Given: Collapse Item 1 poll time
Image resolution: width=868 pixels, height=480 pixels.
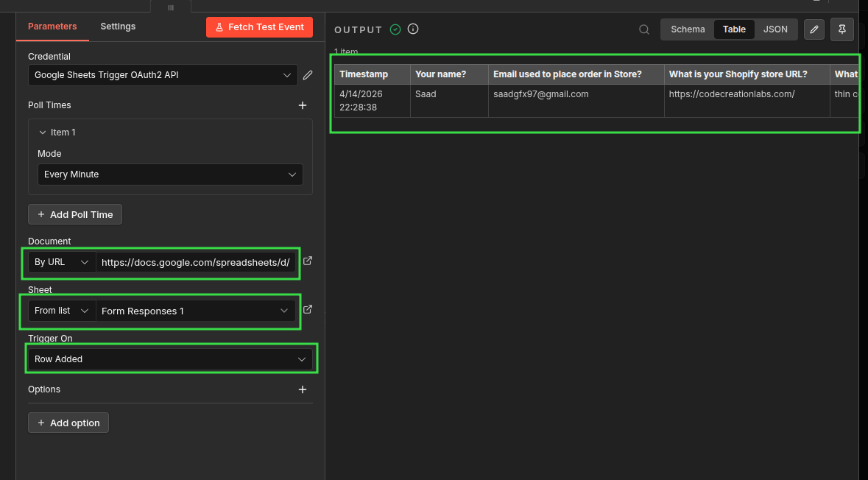Looking at the screenshot, I should coord(43,133).
